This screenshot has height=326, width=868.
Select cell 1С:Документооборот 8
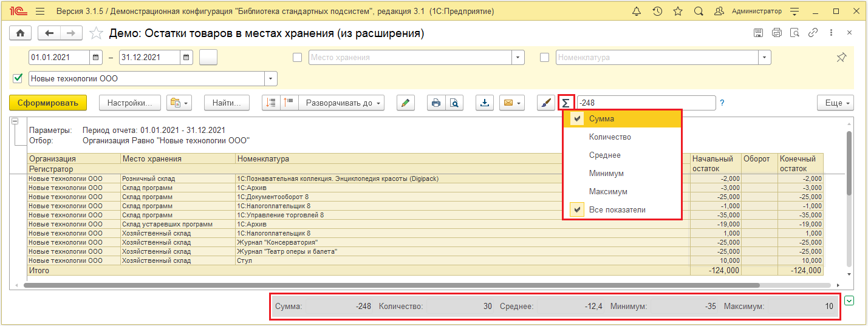tap(462, 197)
